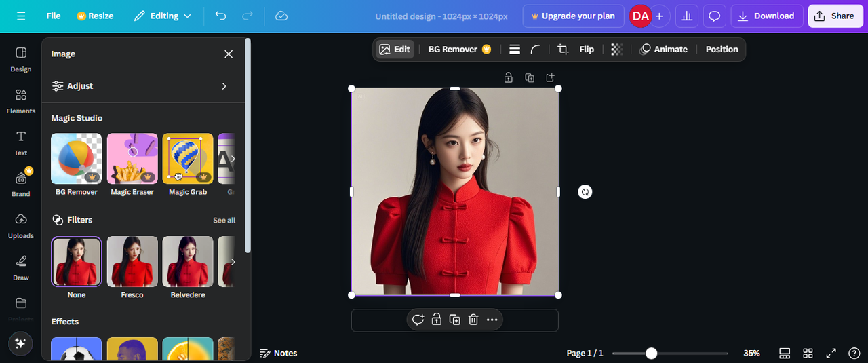Enter fullscreen present mode icon
Image resolution: width=868 pixels, height=363 pixels.
[831, 353]
